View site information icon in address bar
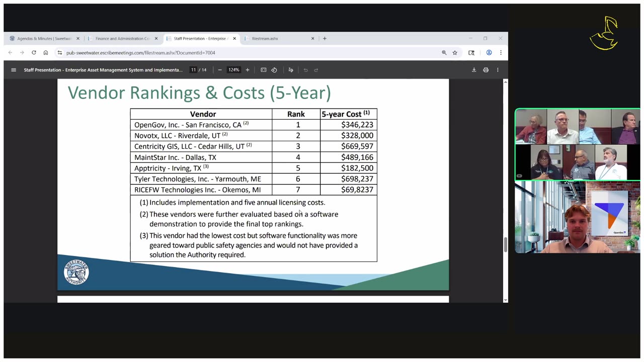 [x=60, y=52]
